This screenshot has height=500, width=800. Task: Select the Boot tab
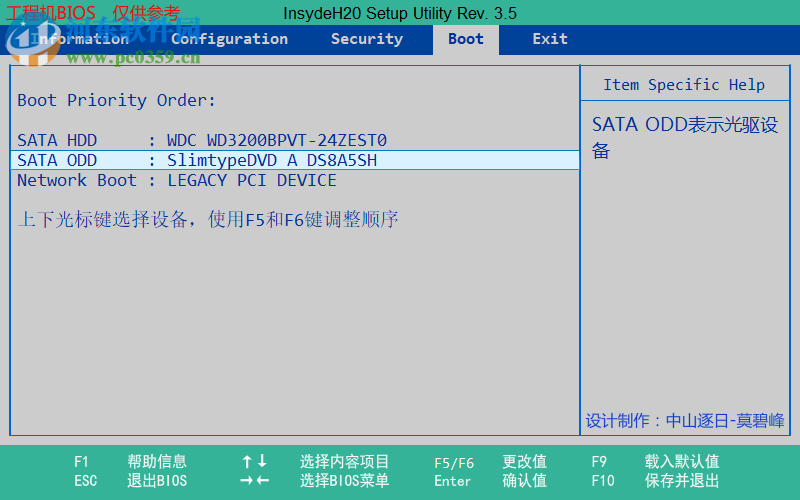(x=466, y=39)
